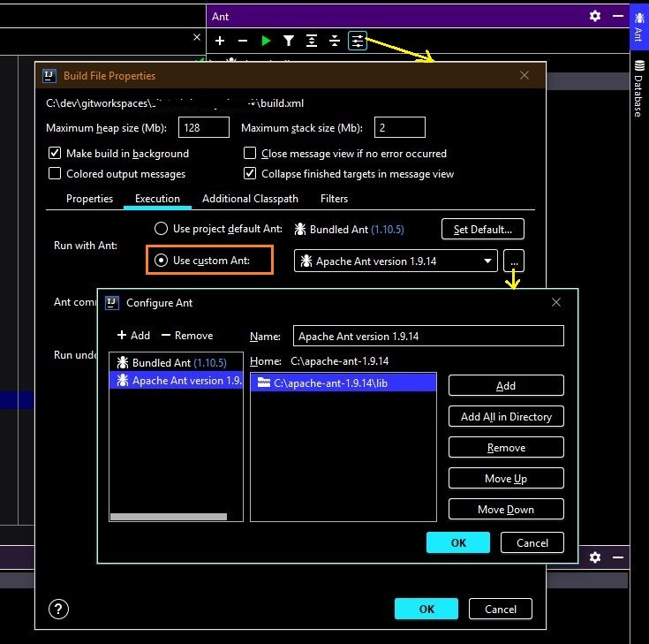
Task: Select Bundled Ant (1.10.5) in the list
Action: pos(176,362)
